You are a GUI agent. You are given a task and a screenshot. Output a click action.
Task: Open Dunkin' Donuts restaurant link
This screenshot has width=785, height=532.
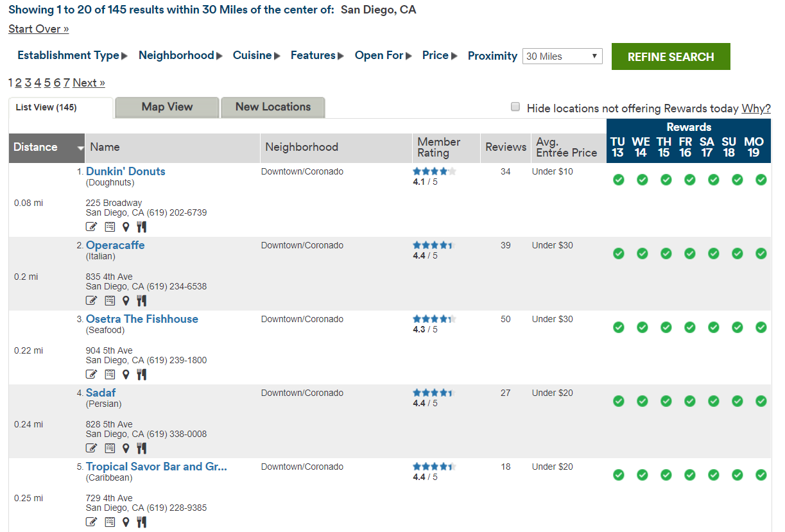point(126,171)
